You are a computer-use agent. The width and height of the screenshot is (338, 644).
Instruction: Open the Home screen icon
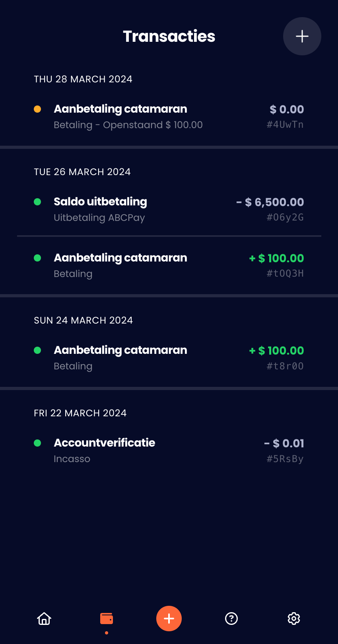pyautogui.click(x=44, y=619)
